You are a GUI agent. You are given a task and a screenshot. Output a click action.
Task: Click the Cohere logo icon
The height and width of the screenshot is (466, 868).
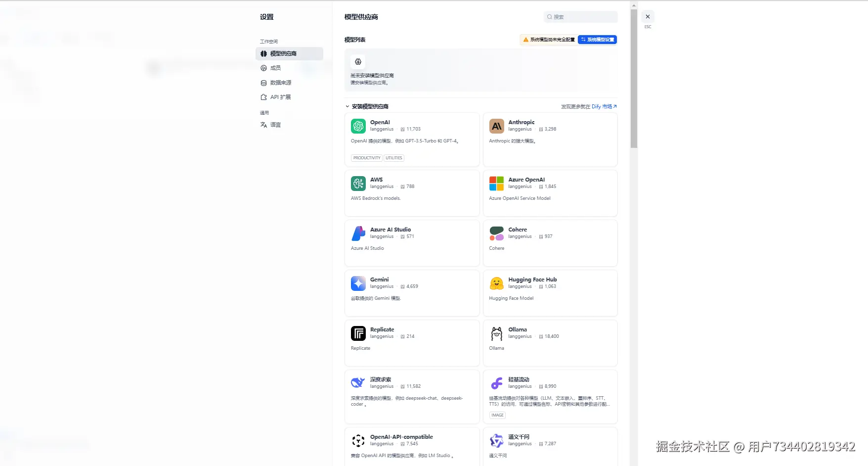click(496, 233)
